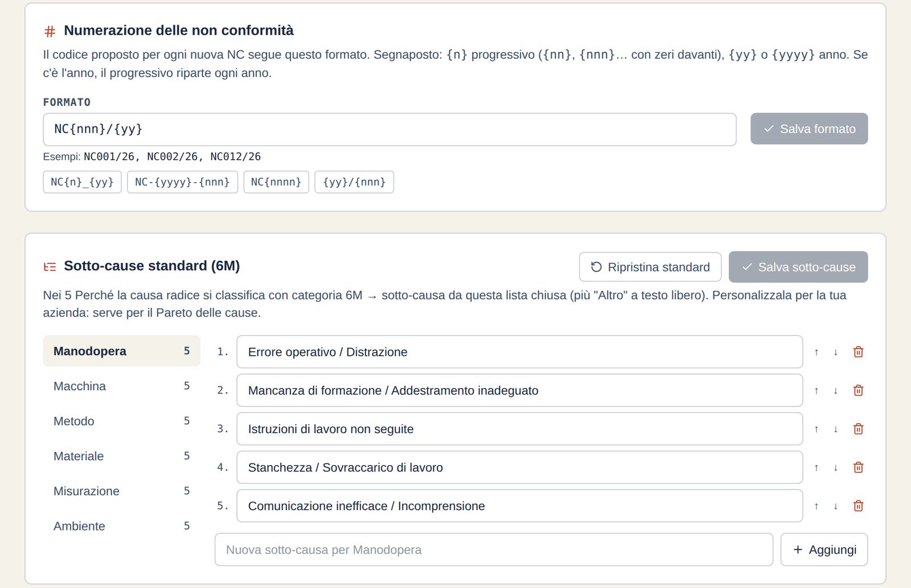
Task: Delete 'Mancanza di formazione' sub-cause
Action: (859, 390)
